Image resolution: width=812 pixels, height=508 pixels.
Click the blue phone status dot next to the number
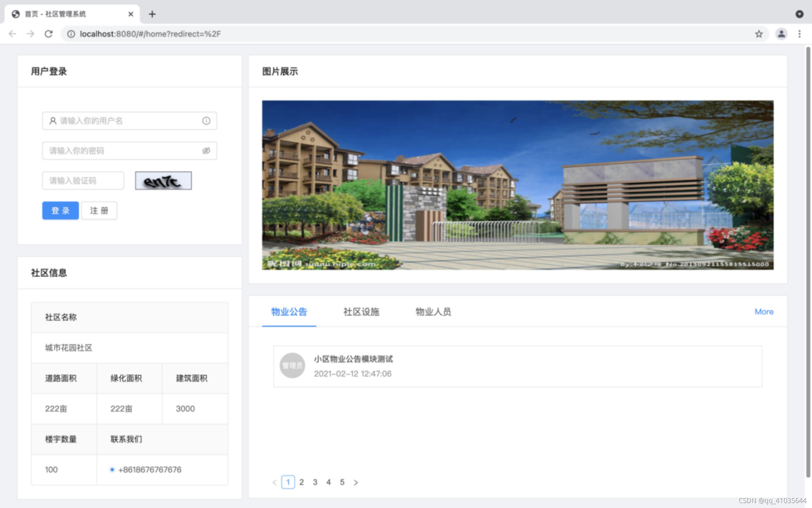(112, 470)
